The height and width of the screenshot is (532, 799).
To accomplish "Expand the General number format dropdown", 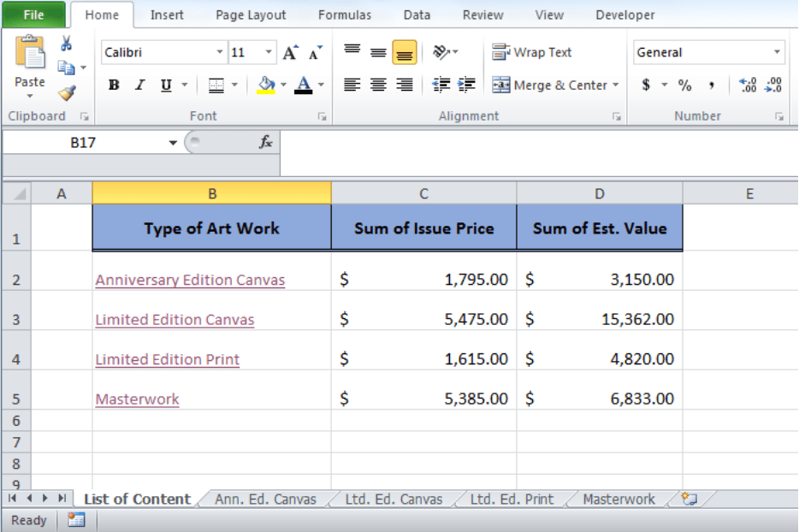I will pos(777,52).
